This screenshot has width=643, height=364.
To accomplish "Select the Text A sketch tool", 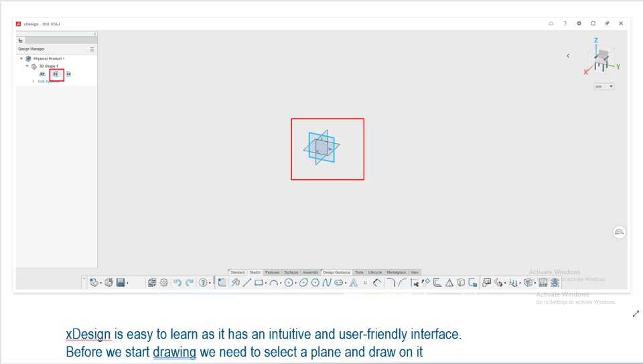I will (x=354, y=282).
